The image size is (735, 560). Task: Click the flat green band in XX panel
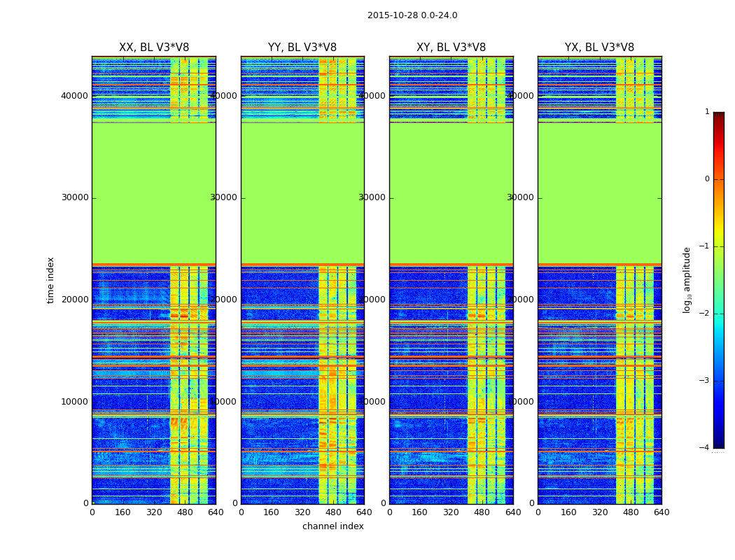click(154, 193)
